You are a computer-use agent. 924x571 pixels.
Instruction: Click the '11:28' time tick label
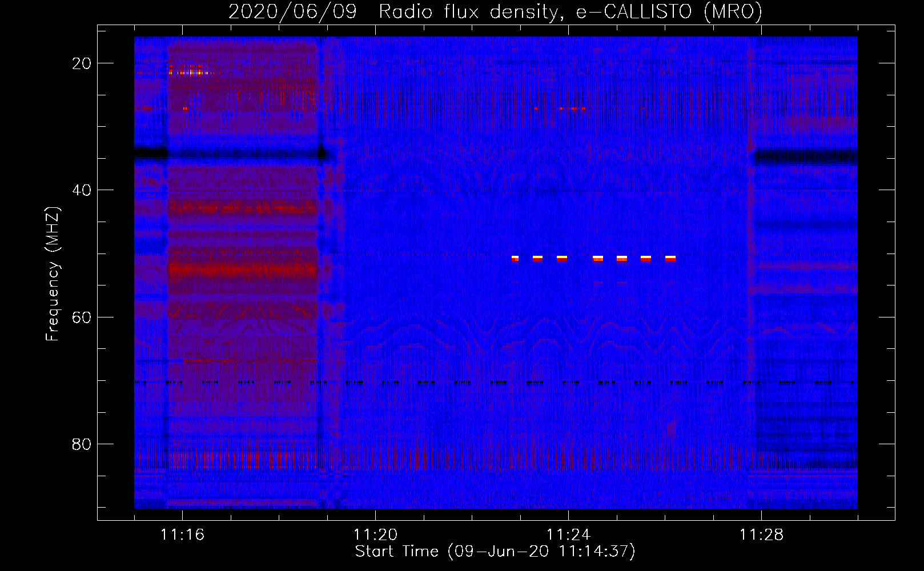(x=761, y=535)
